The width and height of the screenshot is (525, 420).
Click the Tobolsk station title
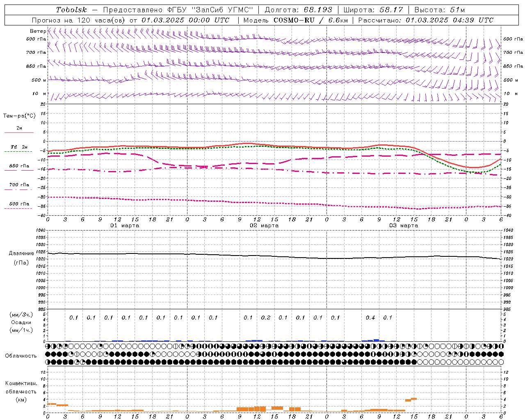point(71,10)
